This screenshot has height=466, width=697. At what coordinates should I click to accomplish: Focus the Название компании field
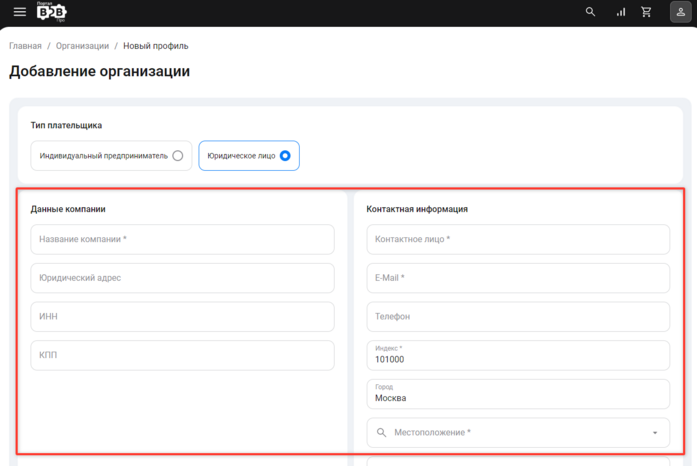182,239
